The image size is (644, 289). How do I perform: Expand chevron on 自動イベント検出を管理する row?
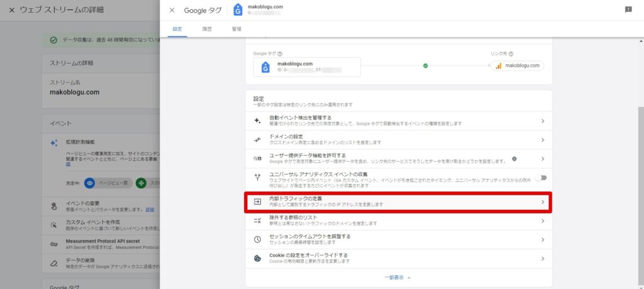543,121
